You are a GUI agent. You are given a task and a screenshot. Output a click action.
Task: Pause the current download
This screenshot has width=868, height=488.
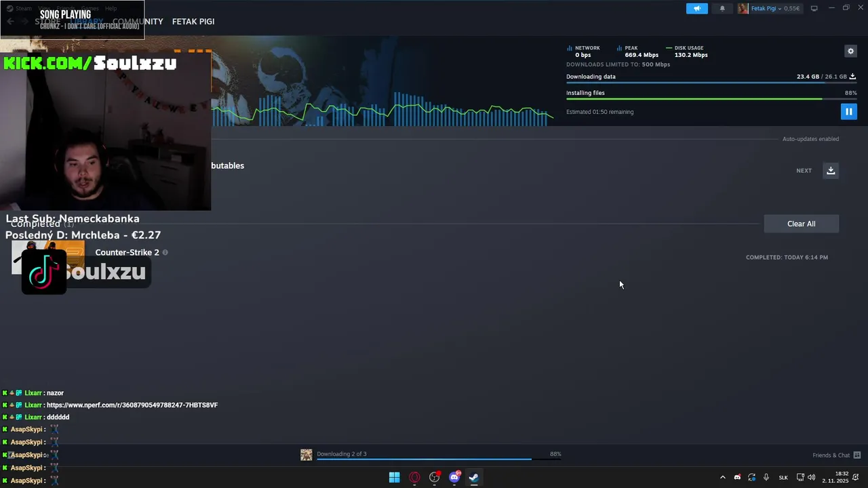click(848, 111)
